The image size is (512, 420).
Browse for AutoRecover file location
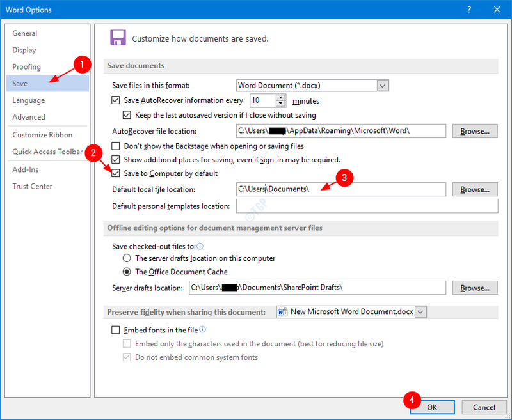pos(475,131)
